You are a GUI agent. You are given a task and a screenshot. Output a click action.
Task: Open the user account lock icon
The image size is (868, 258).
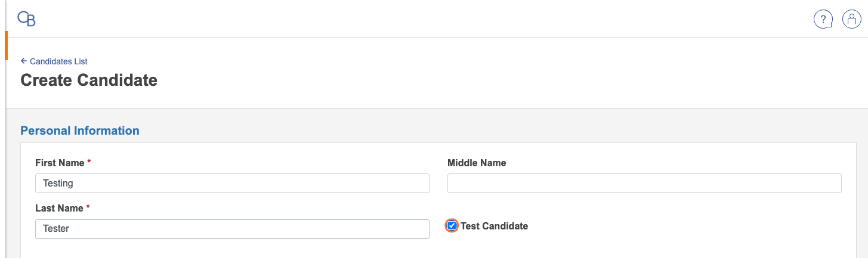(x=851, y=19)
